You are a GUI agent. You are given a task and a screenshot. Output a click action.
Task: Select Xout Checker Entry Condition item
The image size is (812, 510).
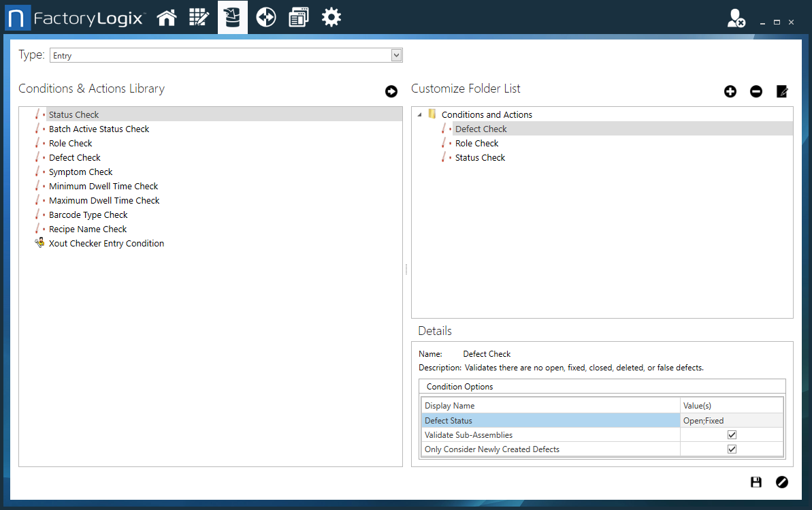[106, 244]
